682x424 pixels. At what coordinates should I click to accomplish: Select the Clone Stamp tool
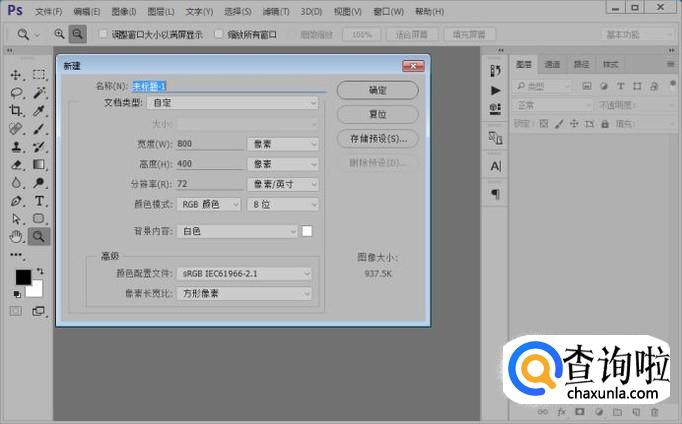pyautogui.click(x=16, y=147)
